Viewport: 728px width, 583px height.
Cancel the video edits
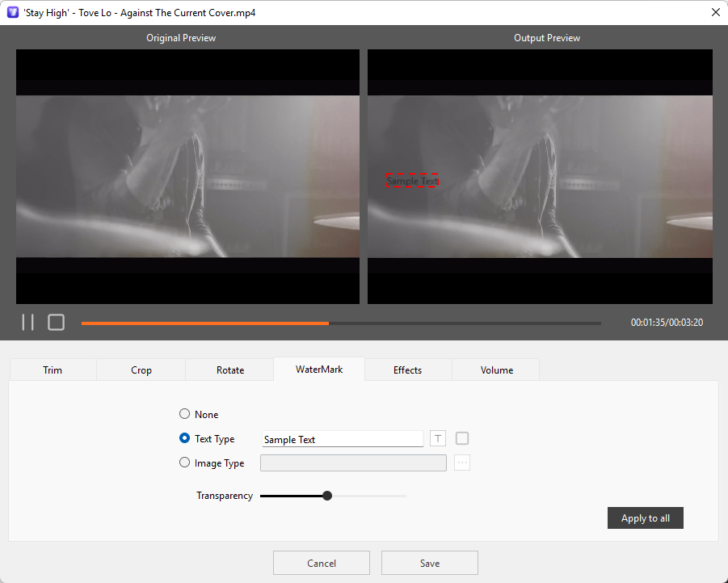(322, 563)
